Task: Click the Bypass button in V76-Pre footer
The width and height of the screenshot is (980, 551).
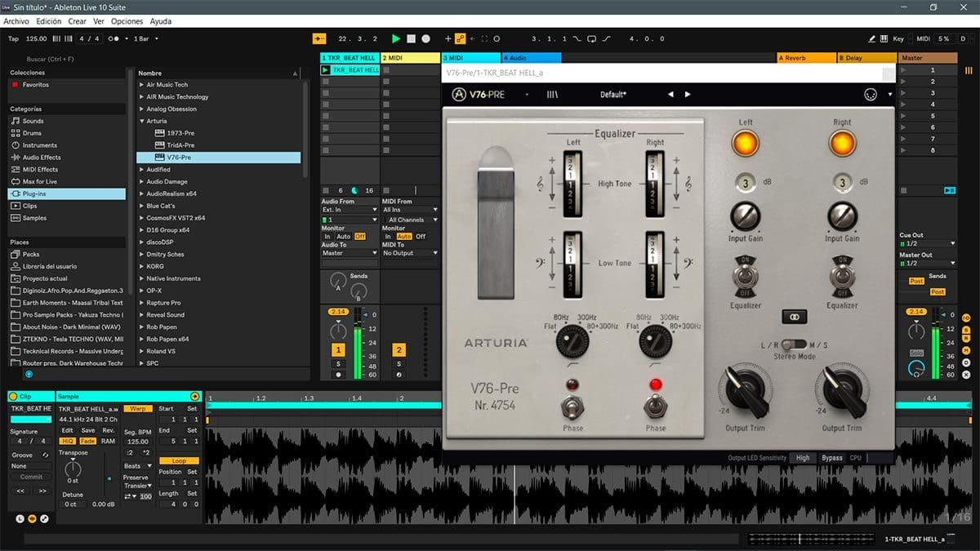Action: [831, 458]
